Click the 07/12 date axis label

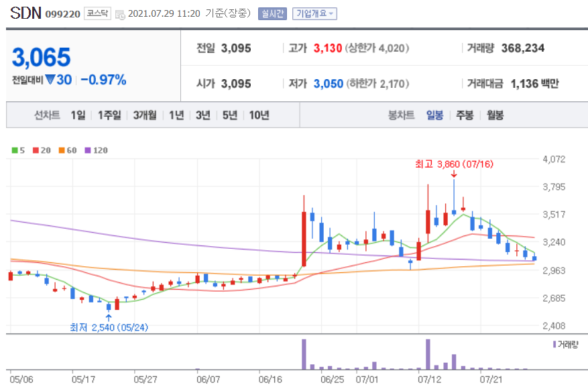point(430,380)
